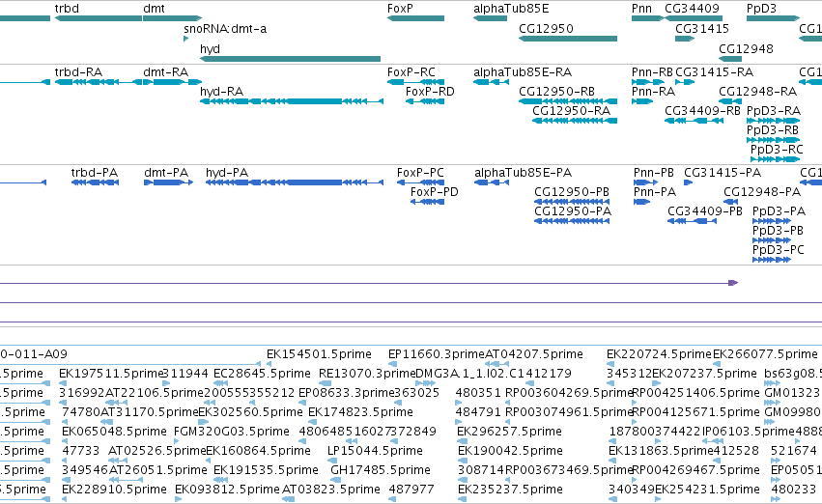Select EST EK266077.5prime
Screen dimensions: 822x504
click(765, 354)
